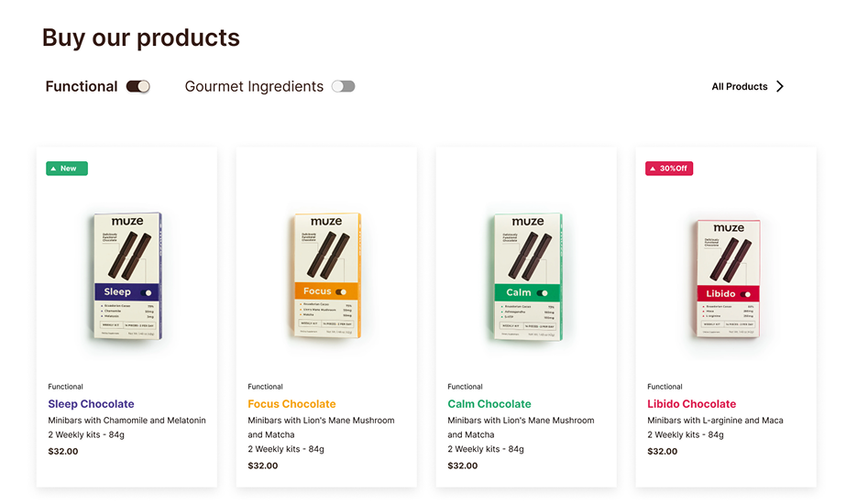Open the All Products link

coord(739,87)
